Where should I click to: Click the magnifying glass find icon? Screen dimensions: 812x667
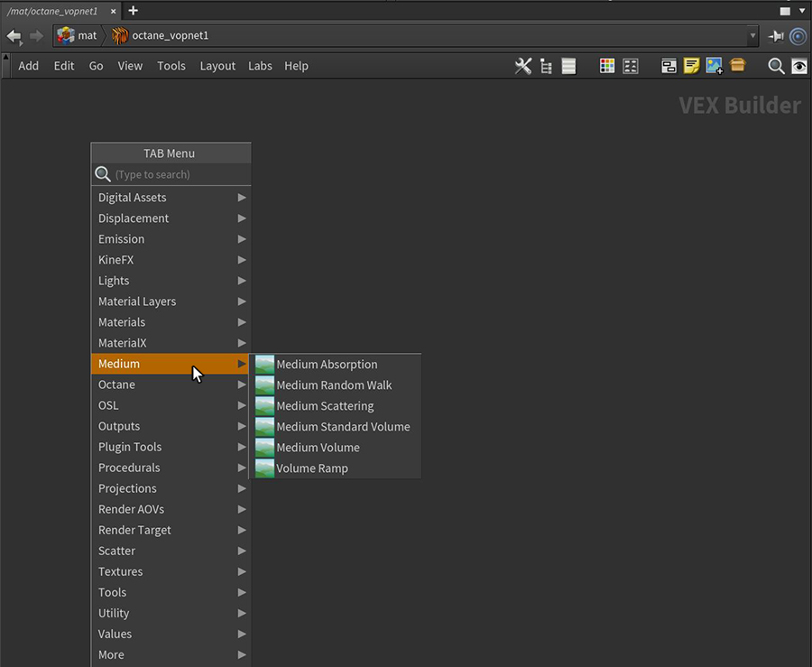coord(776,66)
